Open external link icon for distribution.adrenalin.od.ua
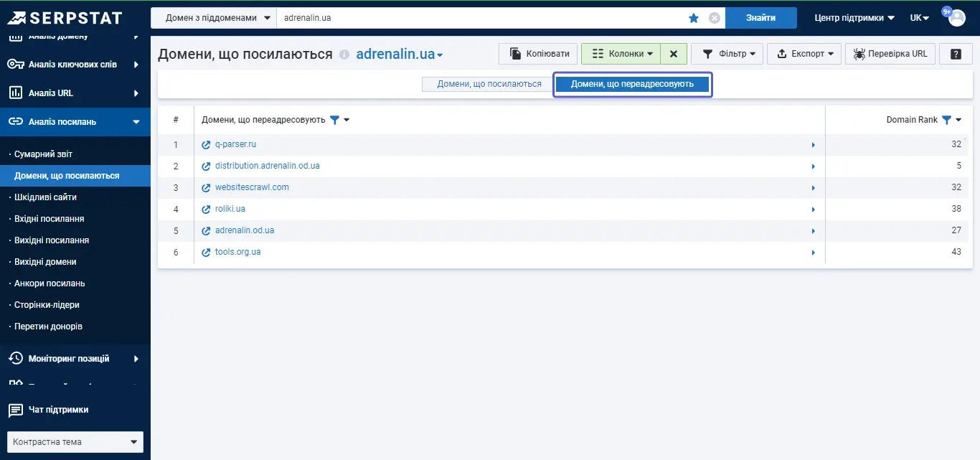Screen dimensions: 980x460 (x=207, y=166)
